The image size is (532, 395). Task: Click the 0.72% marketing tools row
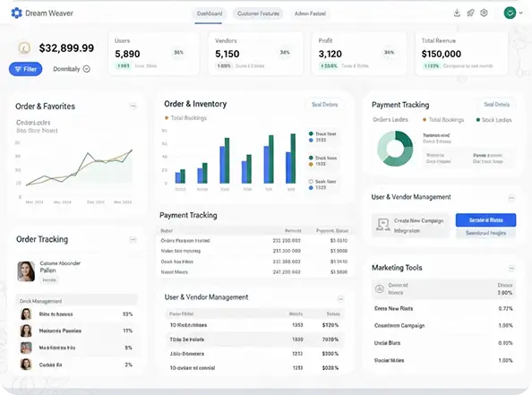click(x=443, y=308)
